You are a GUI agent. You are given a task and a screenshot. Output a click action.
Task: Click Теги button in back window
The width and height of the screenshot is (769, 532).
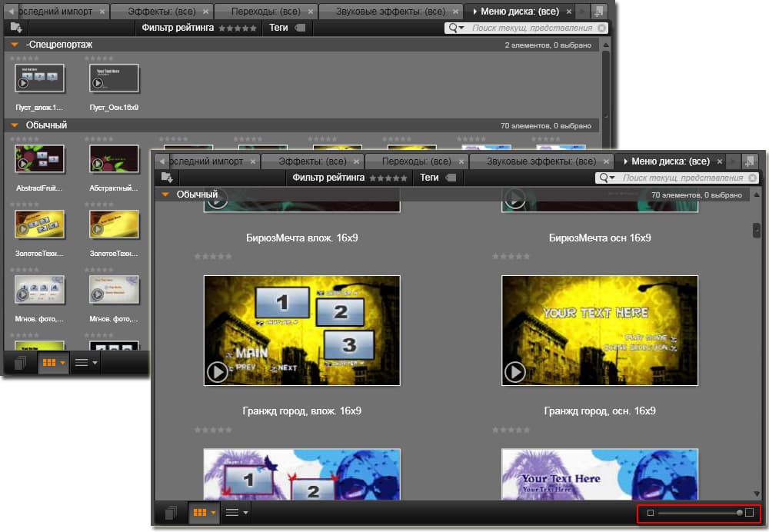(287, 28)
